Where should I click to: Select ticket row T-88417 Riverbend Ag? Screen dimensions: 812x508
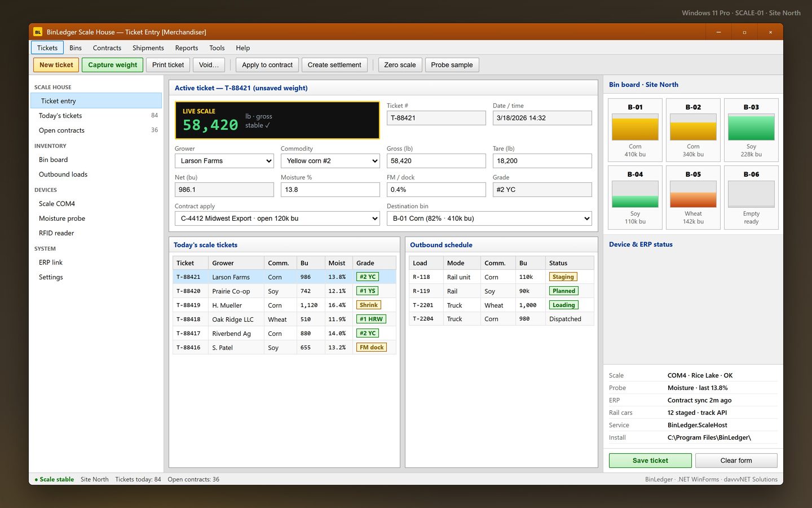pos(284,334)
